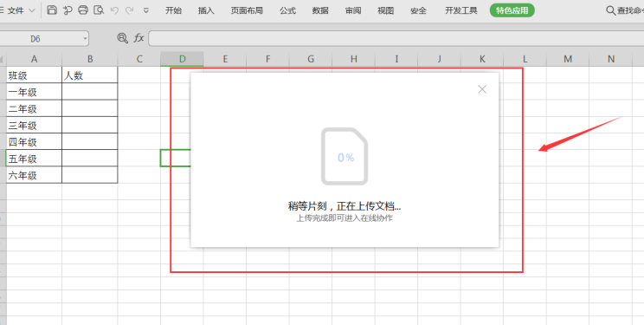Open the 视图 tab
The height and width of the screenshot is (325, 644).
click(x=386, y=10)
